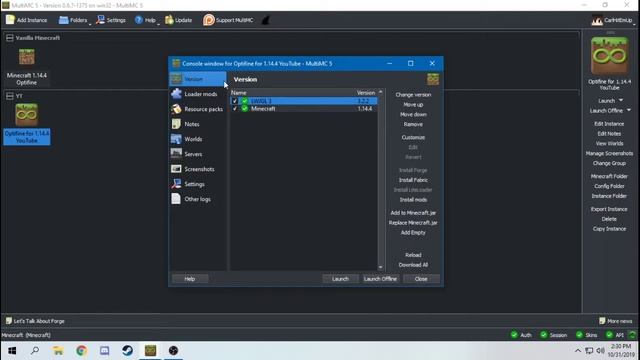Open the Worlds page
The width and height of the screenshot is (640, 360).
pos(198,139)
